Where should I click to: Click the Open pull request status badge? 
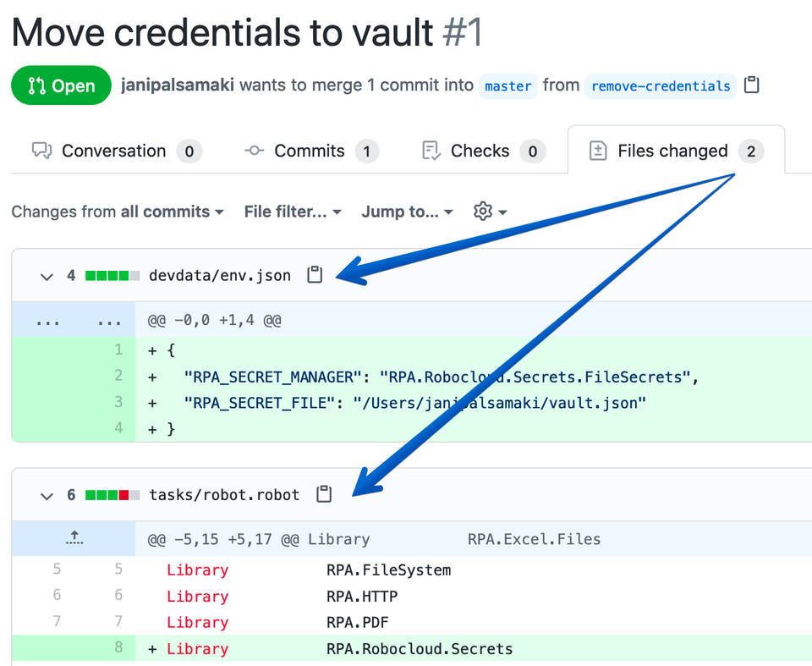(x=61, y=85)
